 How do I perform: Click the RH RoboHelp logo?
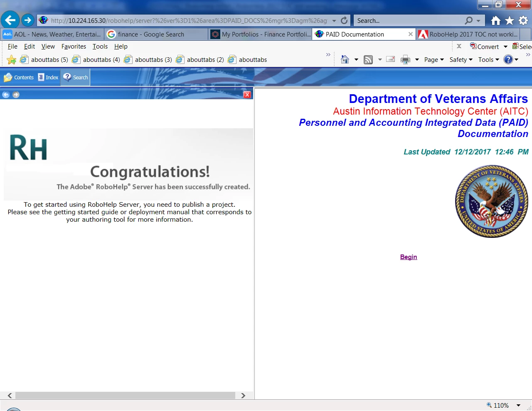click(x=28, y=148)
